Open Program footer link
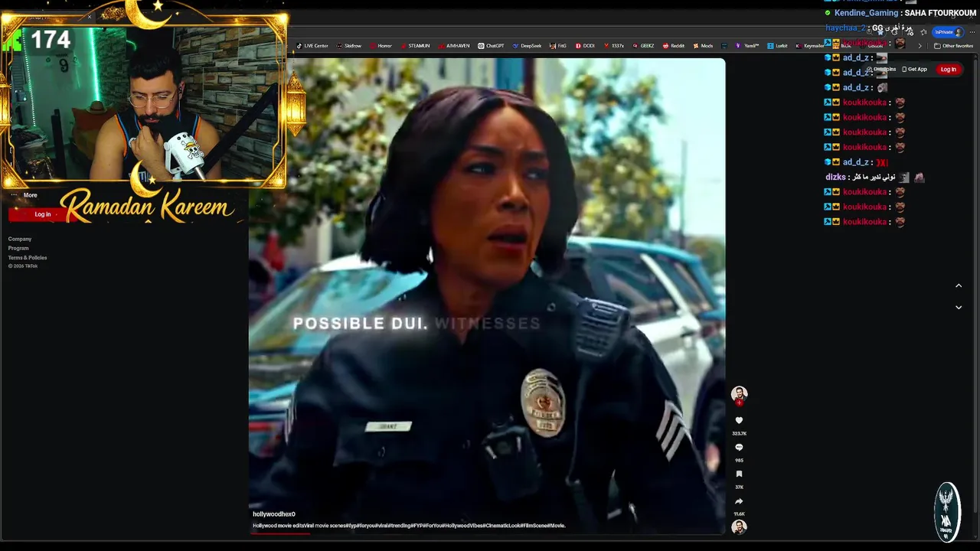The height and width of the screenshot is (551, 980). [18, 248]
